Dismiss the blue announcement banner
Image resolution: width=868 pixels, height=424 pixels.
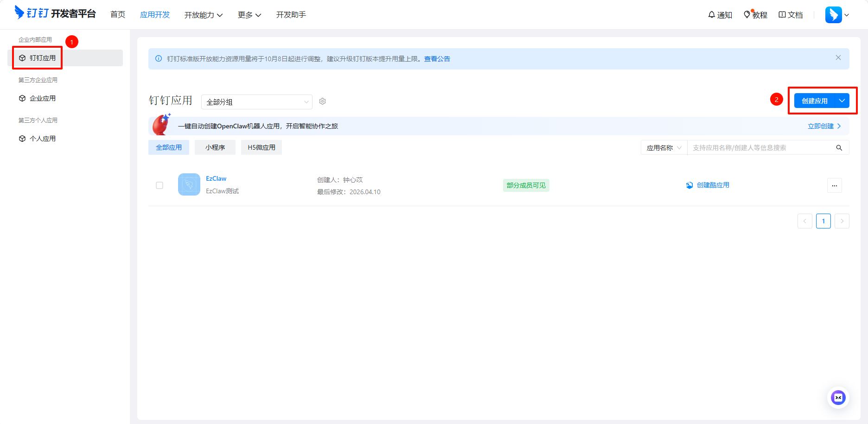pos(838,58)
